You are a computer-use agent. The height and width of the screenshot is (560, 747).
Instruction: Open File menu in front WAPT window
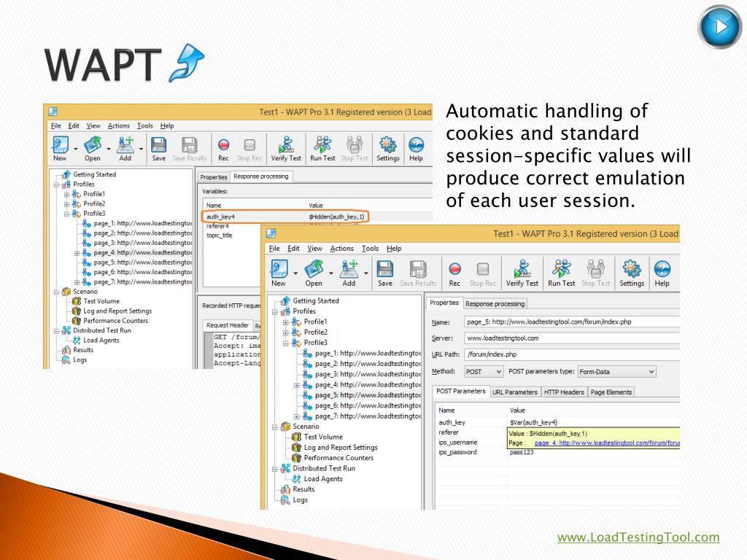(274, 249)
